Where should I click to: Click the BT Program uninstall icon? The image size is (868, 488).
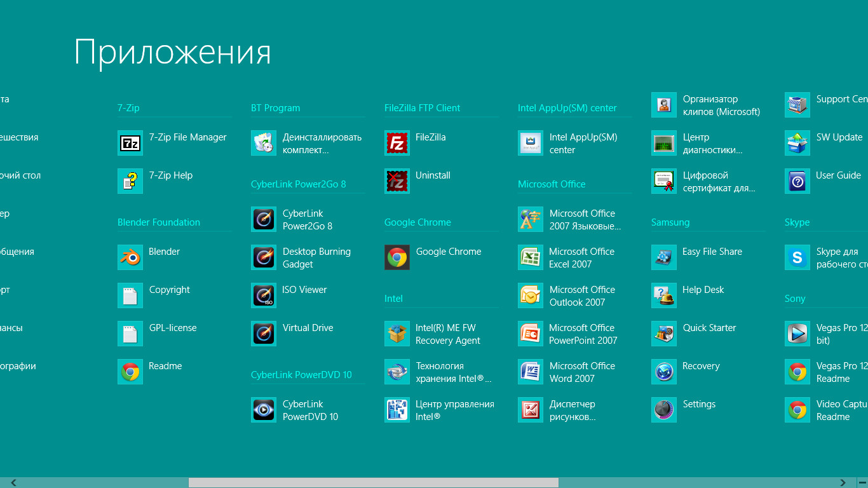[x=264, y=143]
